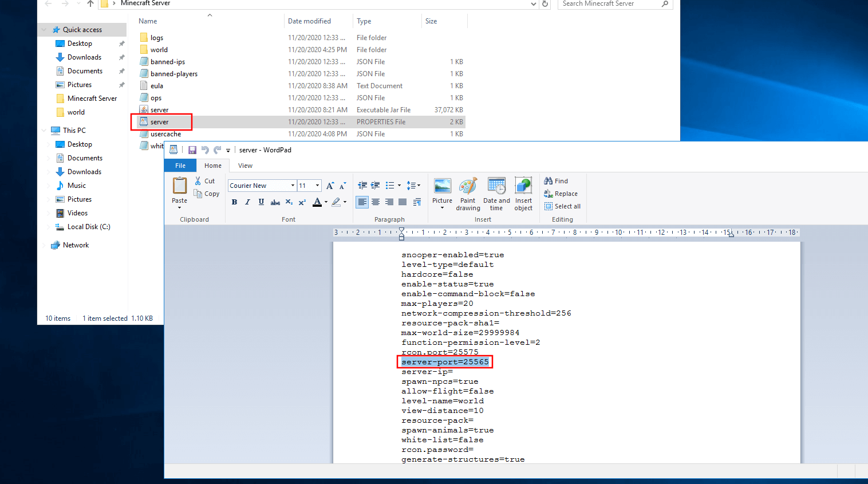Toggle strikethrough formatting
This screenshot has height=484, width=868.
tap(275, 202)
